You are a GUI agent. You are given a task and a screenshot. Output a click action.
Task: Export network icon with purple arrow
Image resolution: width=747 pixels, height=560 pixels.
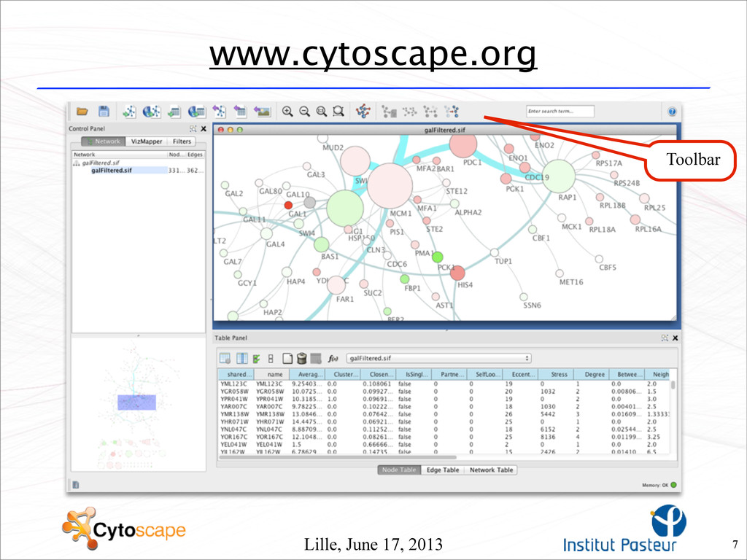pyautogui.click(x=219, y=112)
